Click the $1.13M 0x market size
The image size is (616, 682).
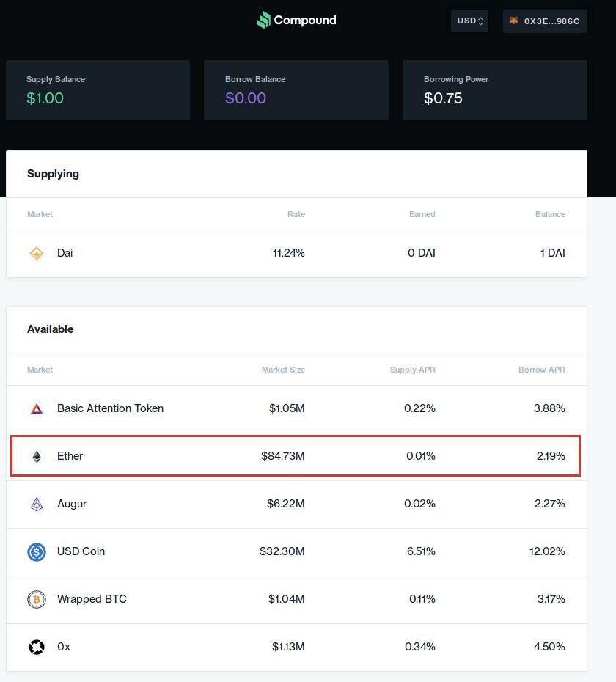288,647
